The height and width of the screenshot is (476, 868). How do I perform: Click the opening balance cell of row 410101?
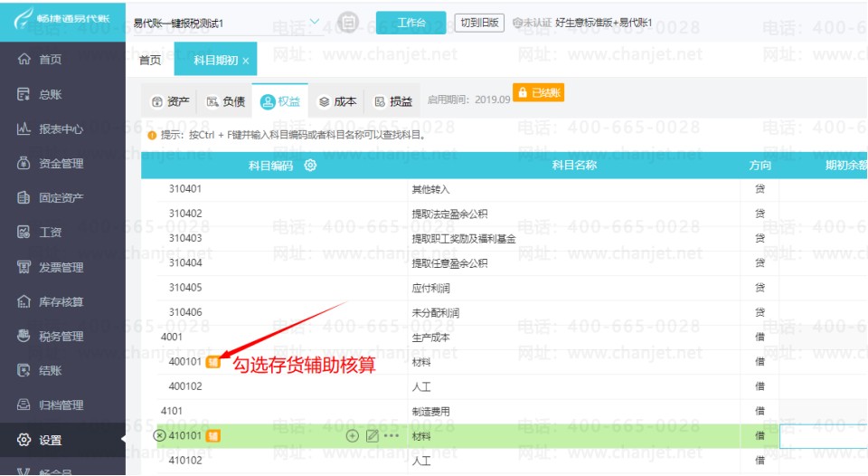point(823,435)
